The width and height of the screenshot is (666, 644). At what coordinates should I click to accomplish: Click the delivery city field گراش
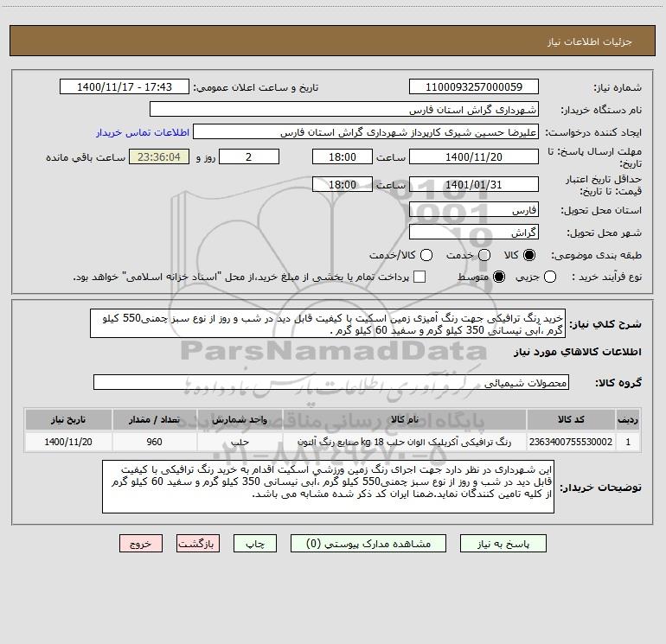click(474, 233)
